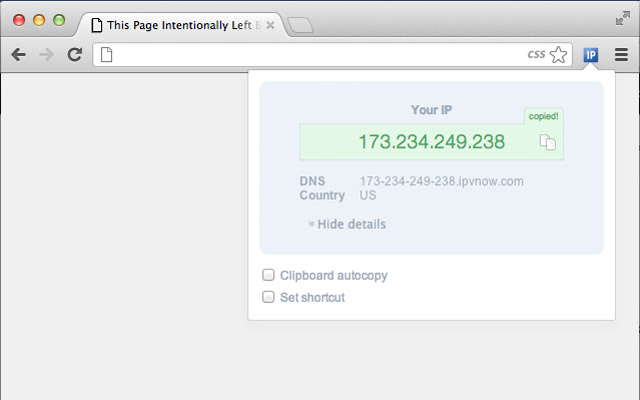Open a new tab
The height and width of the screenshot is (400, 640).
[300, 25]
